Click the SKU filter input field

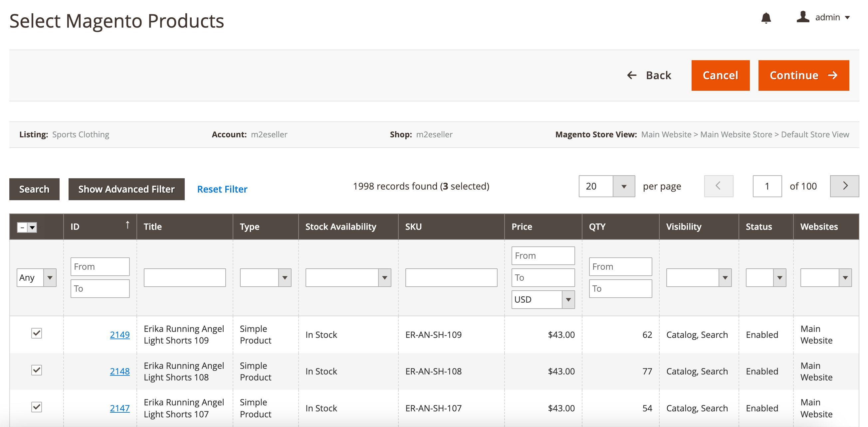click(x=451, y=277)
